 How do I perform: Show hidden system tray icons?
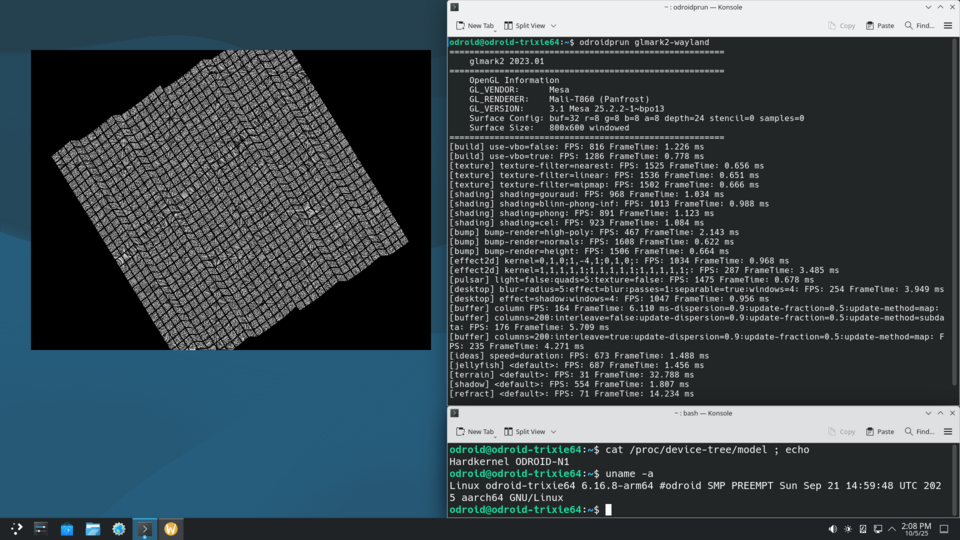[x=893, y=528]
